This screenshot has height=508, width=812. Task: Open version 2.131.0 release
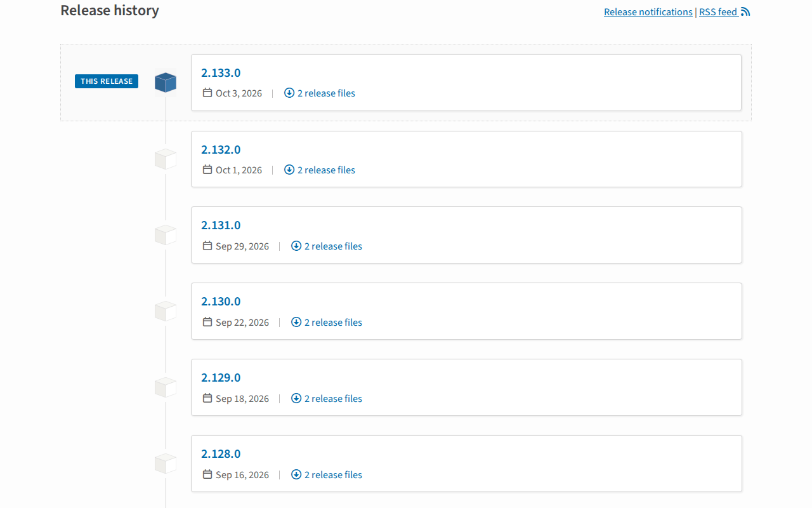coord(221,225)
